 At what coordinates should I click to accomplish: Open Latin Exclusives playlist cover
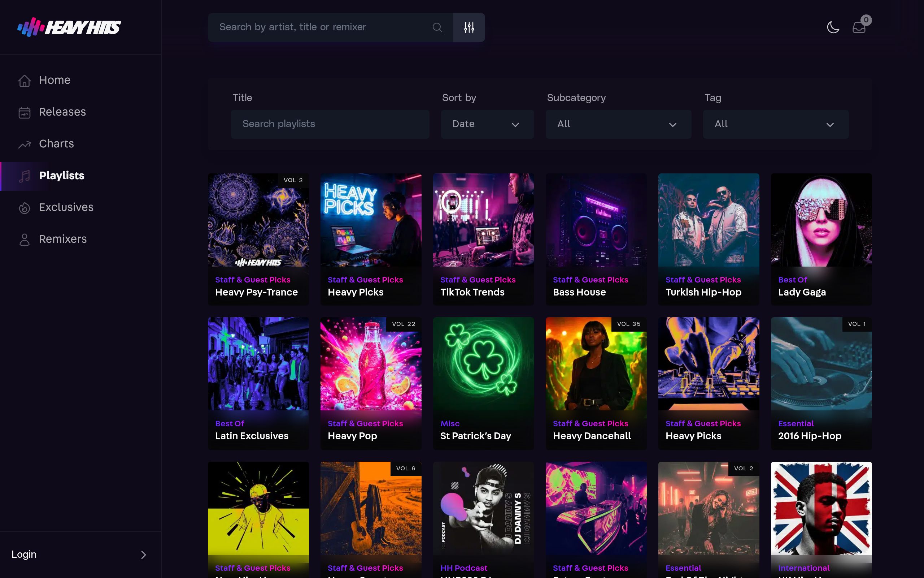258,364
